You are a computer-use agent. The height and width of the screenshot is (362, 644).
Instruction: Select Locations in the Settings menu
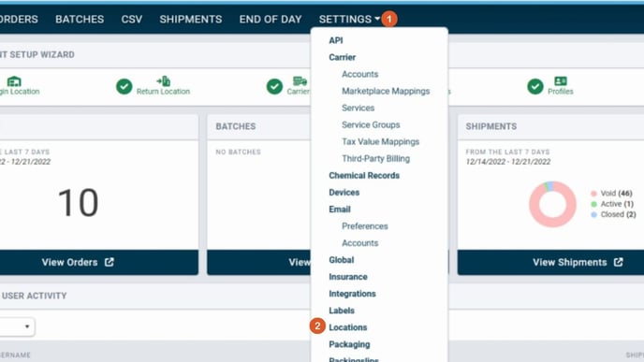[x=348, y=327]
